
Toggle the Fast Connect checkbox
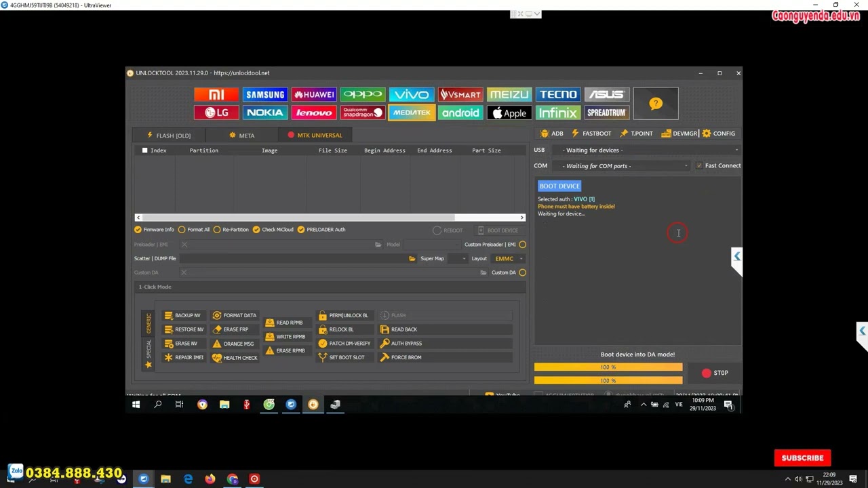(699, 165)
